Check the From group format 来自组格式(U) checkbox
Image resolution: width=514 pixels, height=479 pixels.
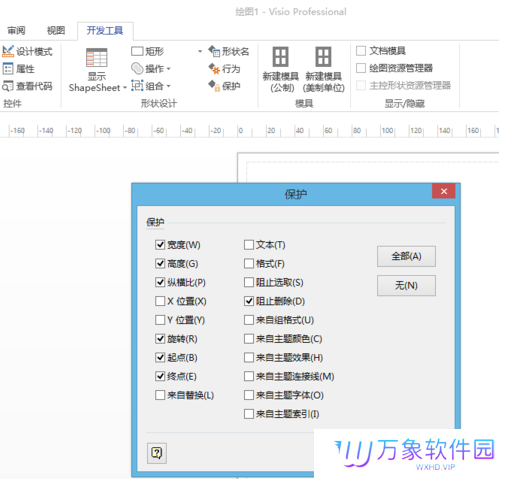[x=249, y=320]
